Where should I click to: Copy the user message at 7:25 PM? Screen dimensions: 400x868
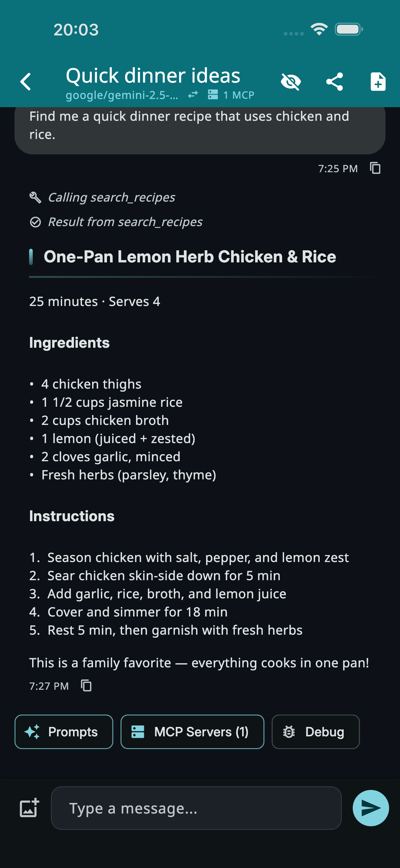375,168
